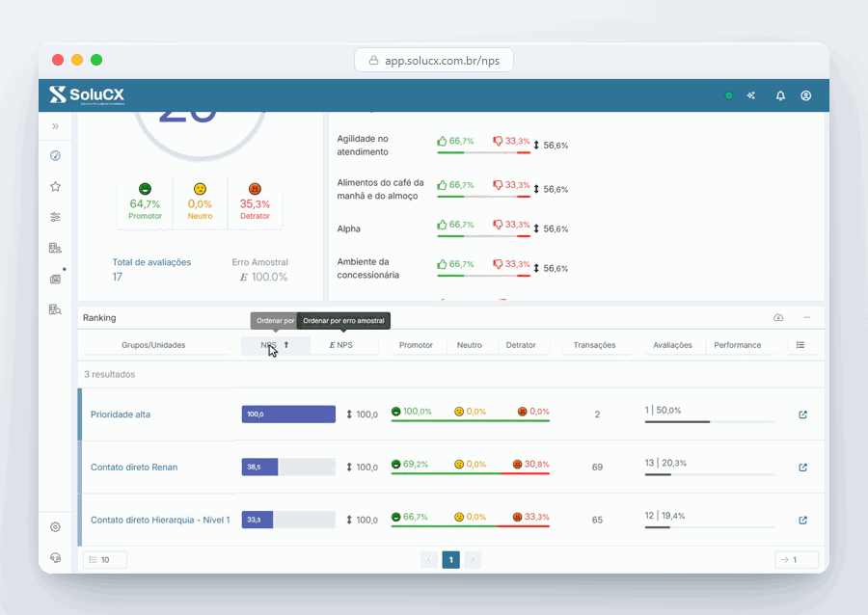Image resolution: width=868 pixels, height=615 pixels.
Task: Open the notifications bell icon
Action: 780,95
